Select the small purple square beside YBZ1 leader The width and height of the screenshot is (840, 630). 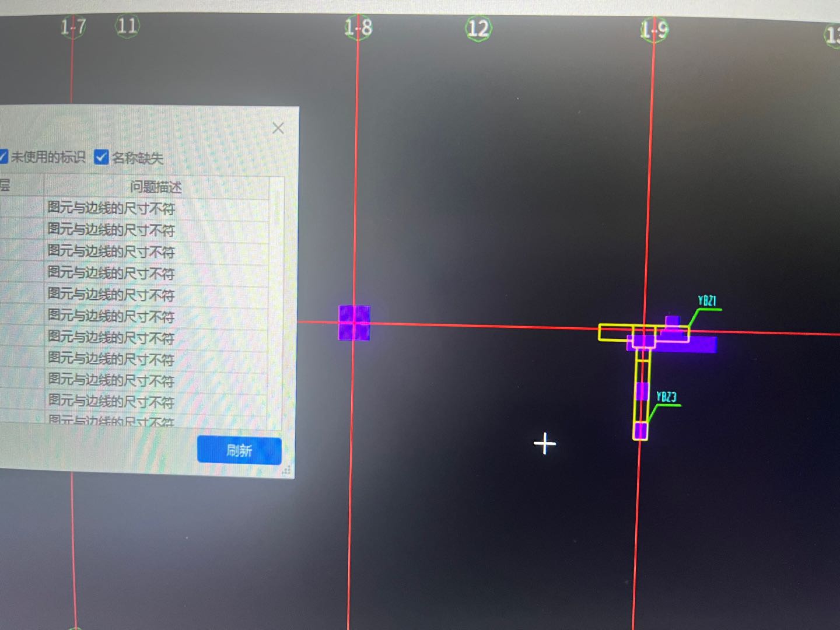[673, 322]
